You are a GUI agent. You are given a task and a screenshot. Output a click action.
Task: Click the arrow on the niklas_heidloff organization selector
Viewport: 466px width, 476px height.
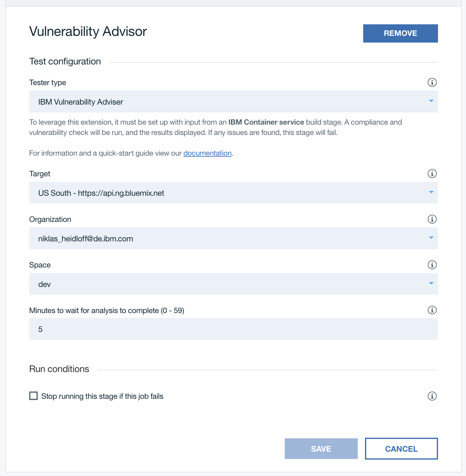point(431,238)
